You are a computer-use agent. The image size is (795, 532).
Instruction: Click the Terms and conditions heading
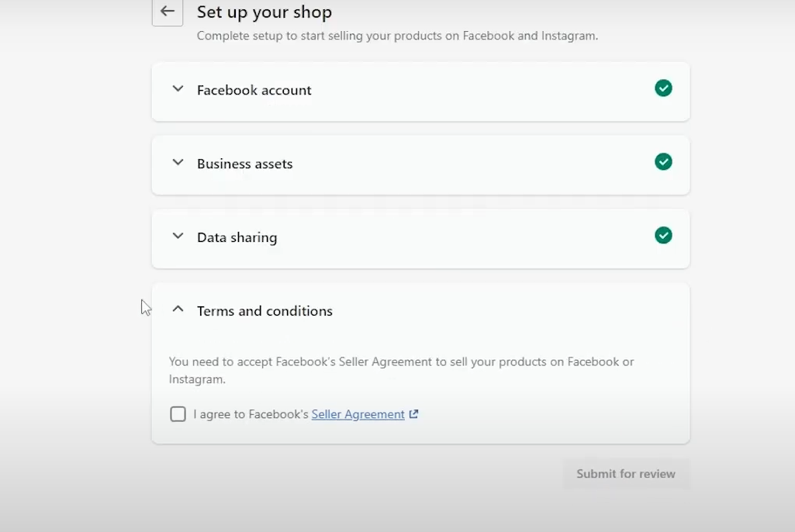(x=264, y=311)
